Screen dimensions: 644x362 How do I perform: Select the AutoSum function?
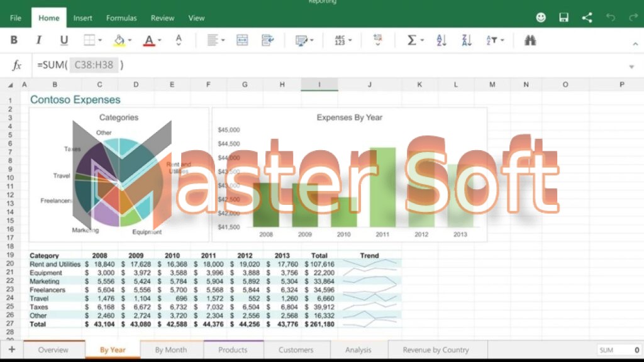click(x=413, y=40)
